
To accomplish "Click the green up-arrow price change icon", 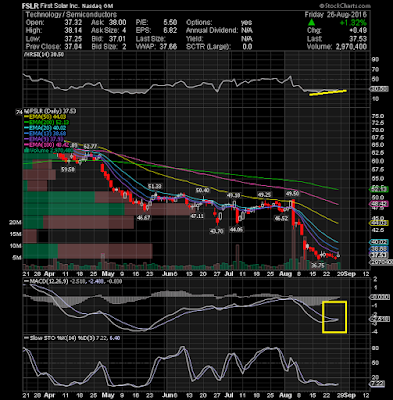I will coord(311,22).
